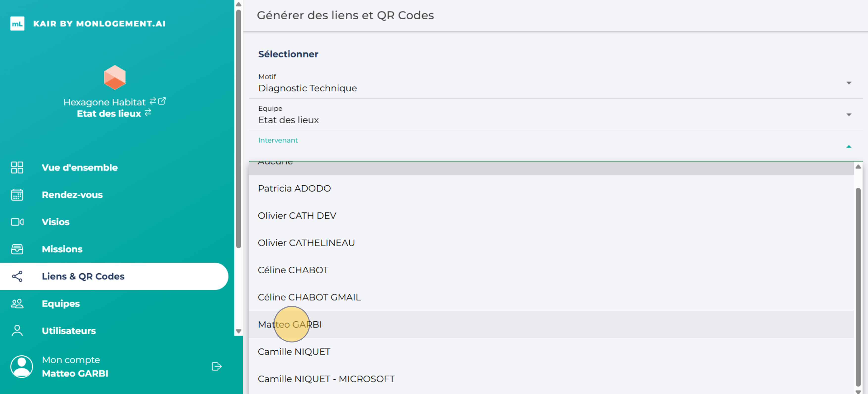Click the mL logo icon
This screenshot has width=868, height=394.
pos(17,24)
